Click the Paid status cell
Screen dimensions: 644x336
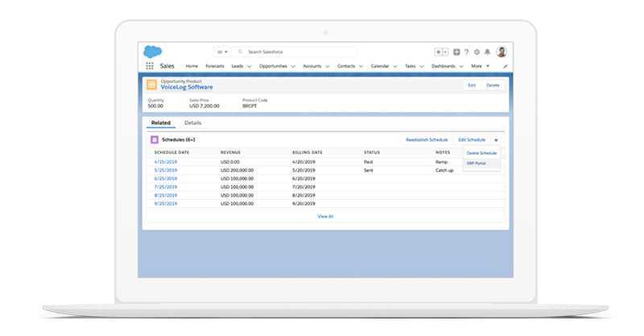[368, 162]
